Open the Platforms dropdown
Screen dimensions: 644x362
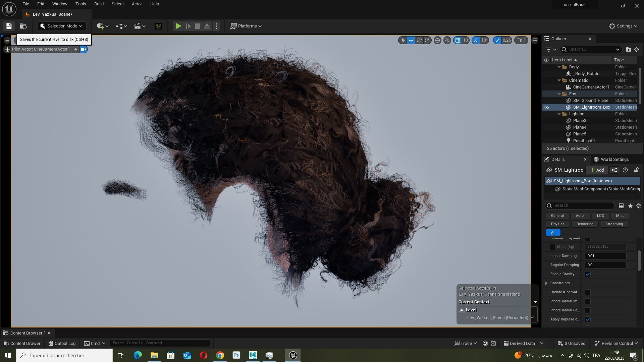pyautogui.click(x=246, y=26)
